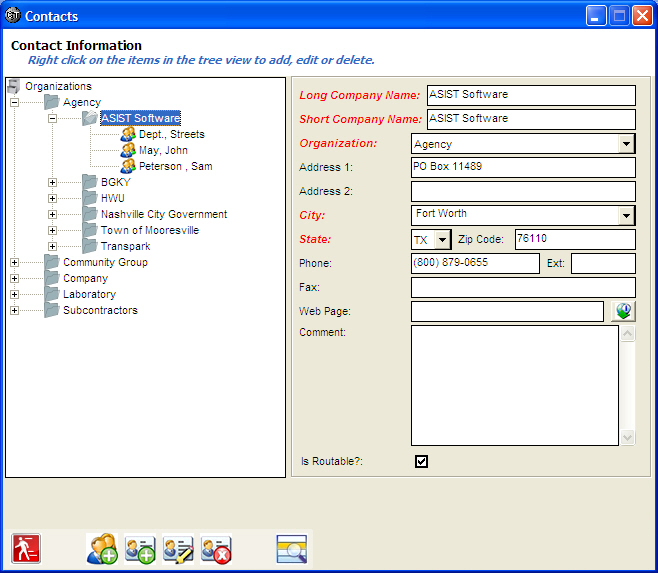Expand the HWU node

pyautogui.click(x=52, y=199)
